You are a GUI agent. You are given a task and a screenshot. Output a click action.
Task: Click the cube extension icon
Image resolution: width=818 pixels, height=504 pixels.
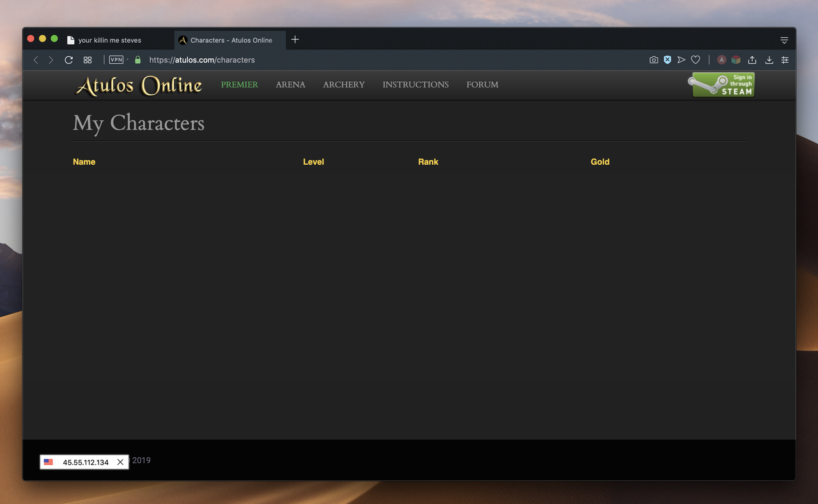tap(736, 60)
